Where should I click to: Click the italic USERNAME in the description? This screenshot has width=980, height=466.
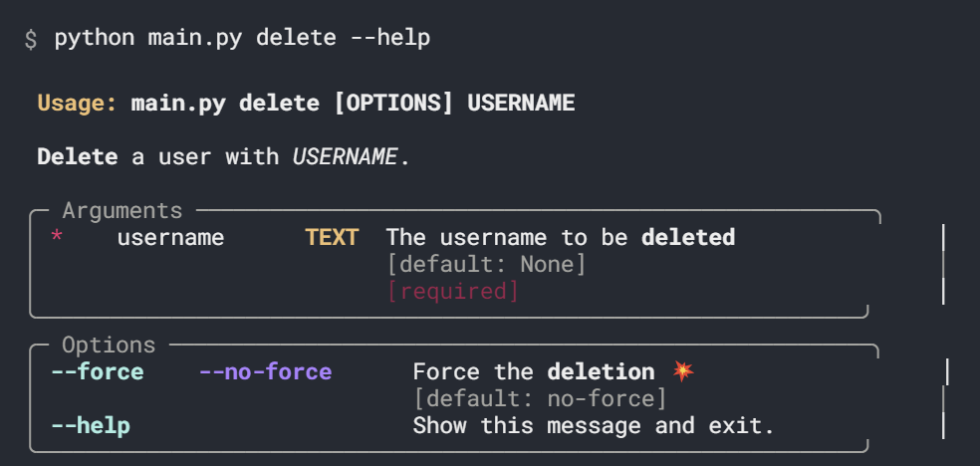[x=345, y=157]
